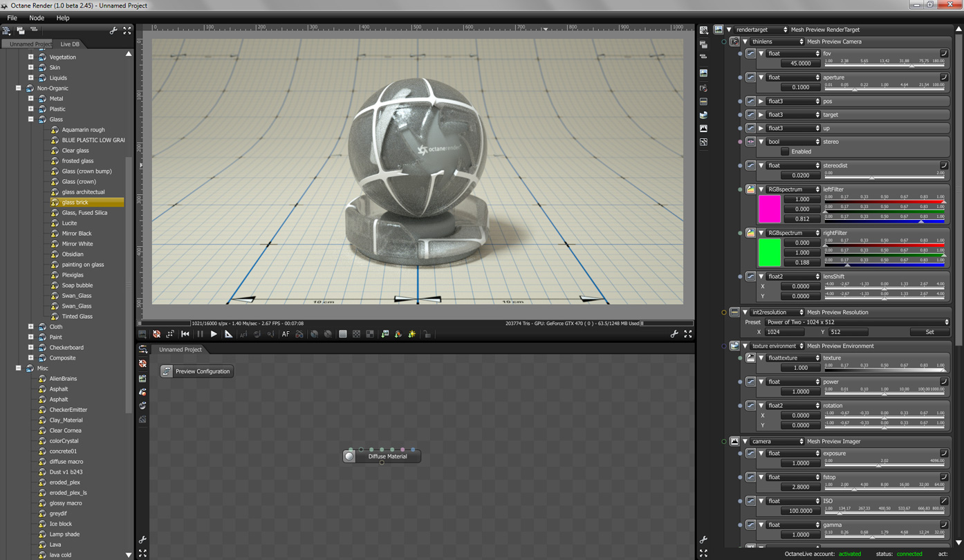Expand the pos float3 parameter

pyautogui.click(x=761, y=102)
